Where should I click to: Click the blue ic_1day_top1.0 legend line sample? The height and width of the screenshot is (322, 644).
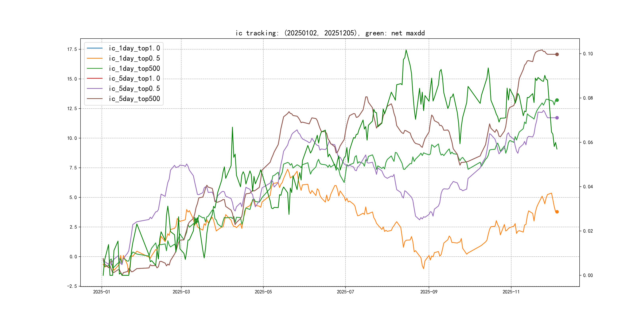click(94, 48)
